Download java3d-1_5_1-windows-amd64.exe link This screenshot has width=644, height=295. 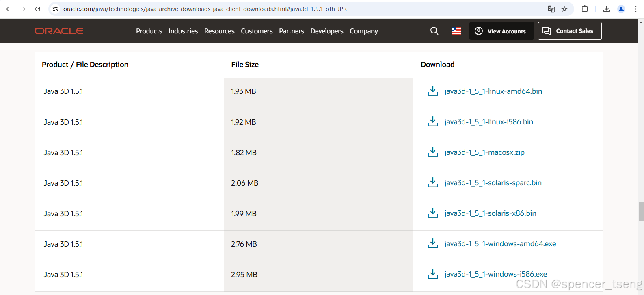500,244
